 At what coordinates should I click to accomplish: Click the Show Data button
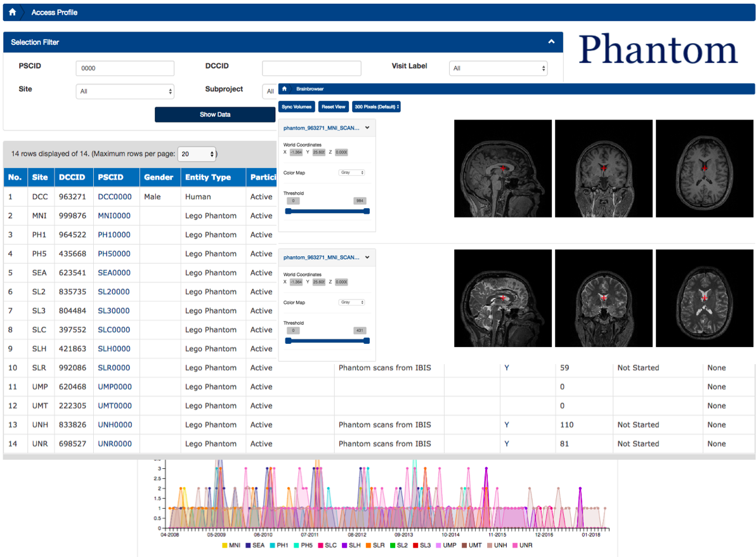(x=215, y=115)
